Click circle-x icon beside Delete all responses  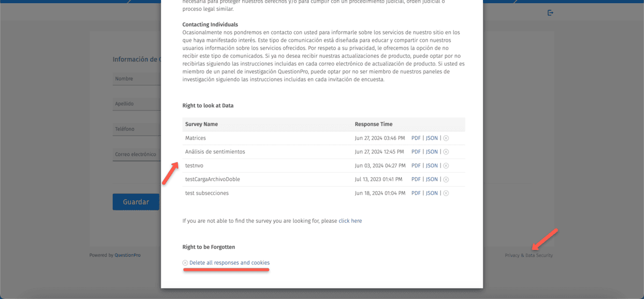(185, 263)
